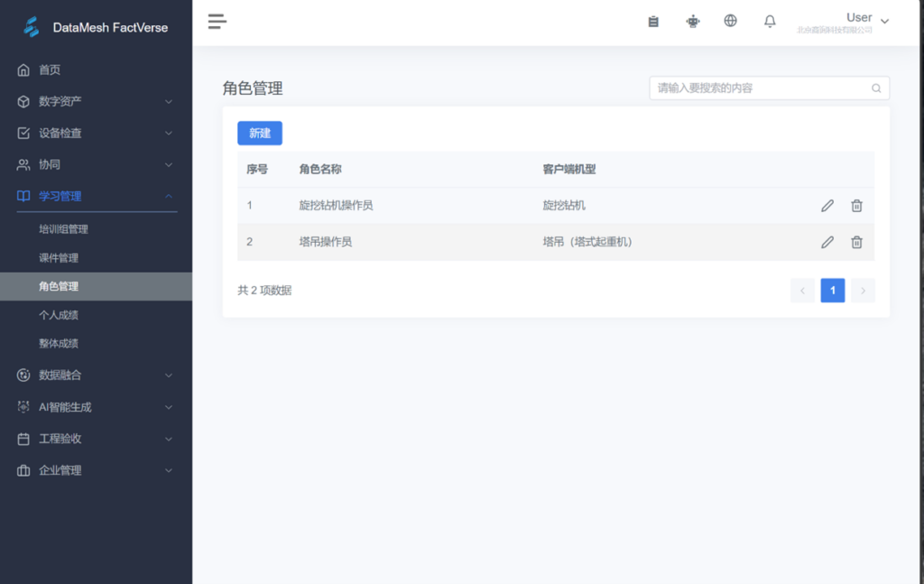Delete the 旋挖钻机操作员 role
924x584 pixels.
coord(856,206)
